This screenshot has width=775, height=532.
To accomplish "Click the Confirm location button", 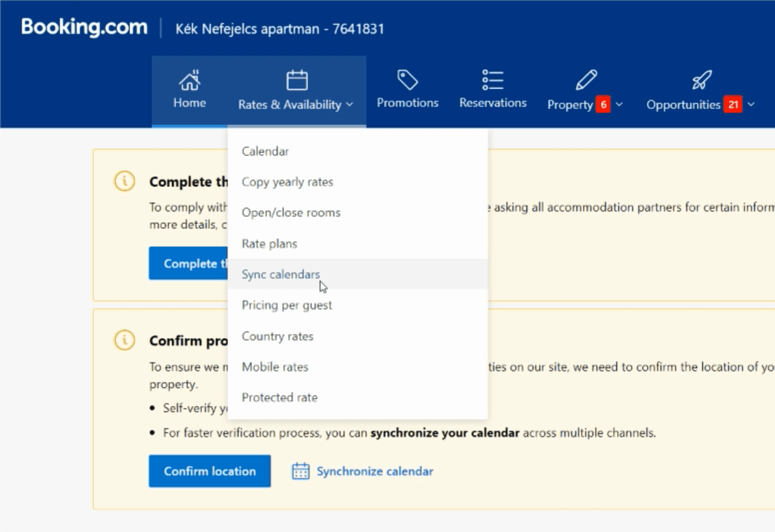I will [210, 471].
